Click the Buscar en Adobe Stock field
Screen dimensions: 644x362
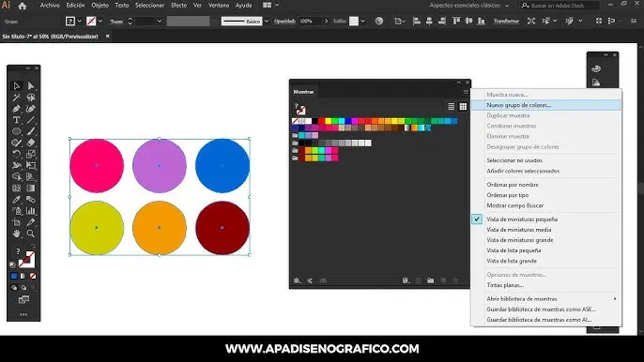tap(560, 6)
